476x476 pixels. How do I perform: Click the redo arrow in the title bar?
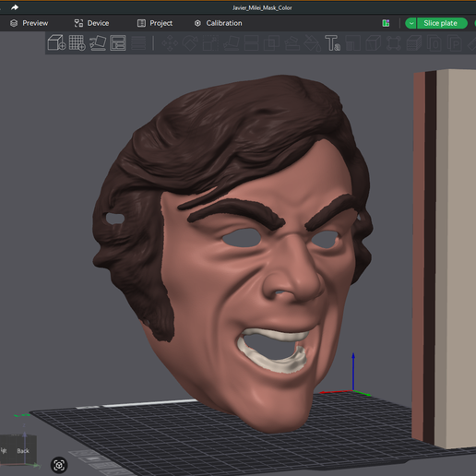click(x=15, y=7)
